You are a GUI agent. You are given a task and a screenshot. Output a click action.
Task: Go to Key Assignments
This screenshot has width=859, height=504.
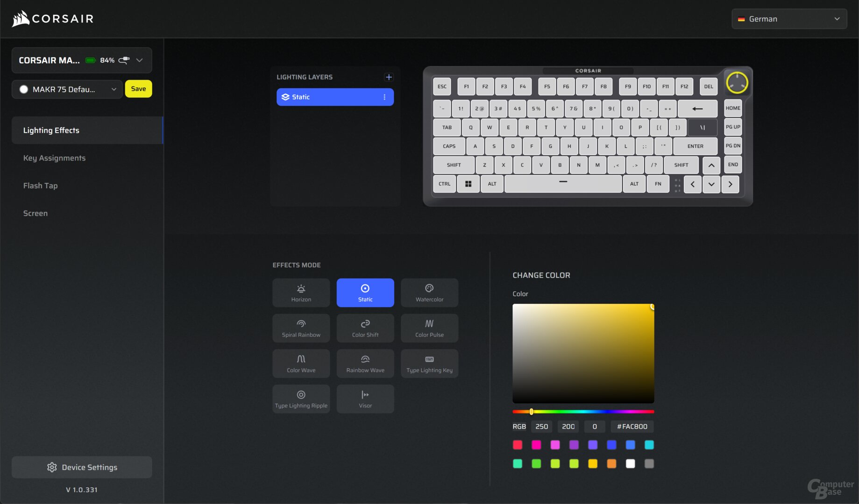tap(54, 158)
